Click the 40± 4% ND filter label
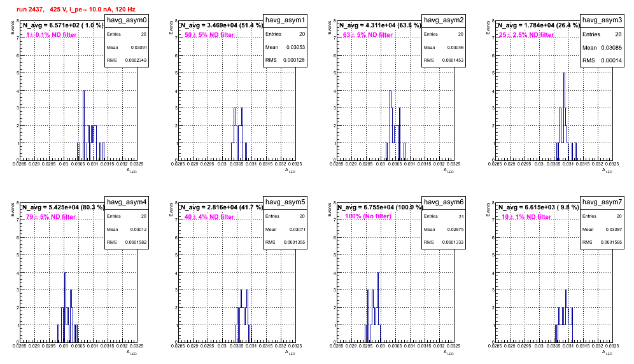This screenshot has height=364, width=634. 209,217
